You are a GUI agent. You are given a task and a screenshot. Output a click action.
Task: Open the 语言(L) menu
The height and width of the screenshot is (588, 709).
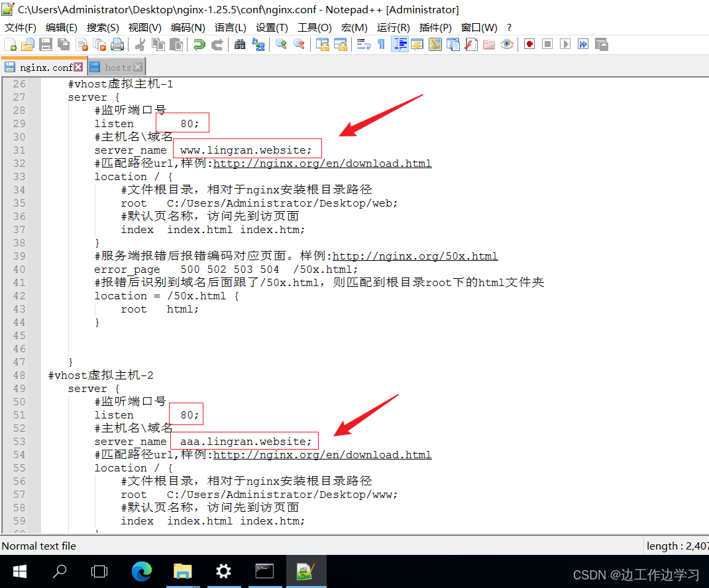pyautogui.click(x=230, y=28)
